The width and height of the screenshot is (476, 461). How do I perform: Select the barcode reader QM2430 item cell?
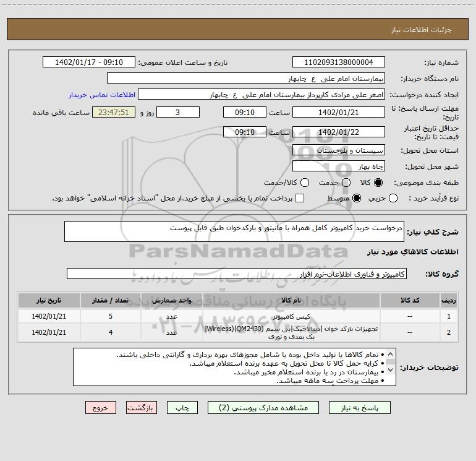(291, 332)
